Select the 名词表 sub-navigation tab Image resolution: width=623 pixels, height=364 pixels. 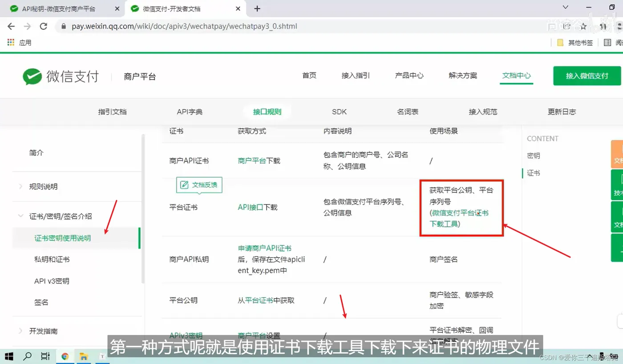pyautogui.click(x=408, y=112)
